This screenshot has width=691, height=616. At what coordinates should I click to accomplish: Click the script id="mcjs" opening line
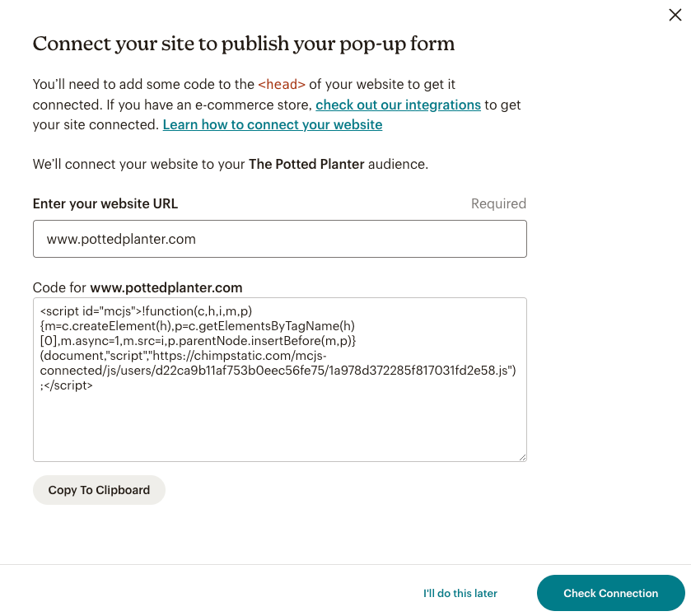pos(146,311)
